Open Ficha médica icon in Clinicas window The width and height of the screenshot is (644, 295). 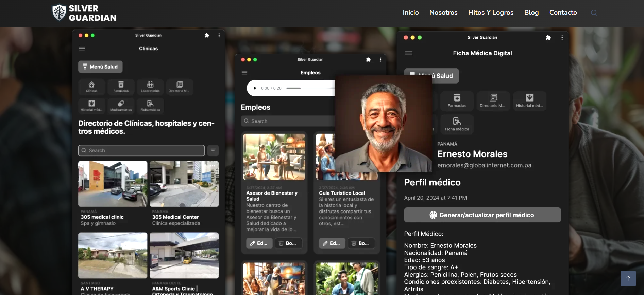pyautogui.click(x=150, y=106)
